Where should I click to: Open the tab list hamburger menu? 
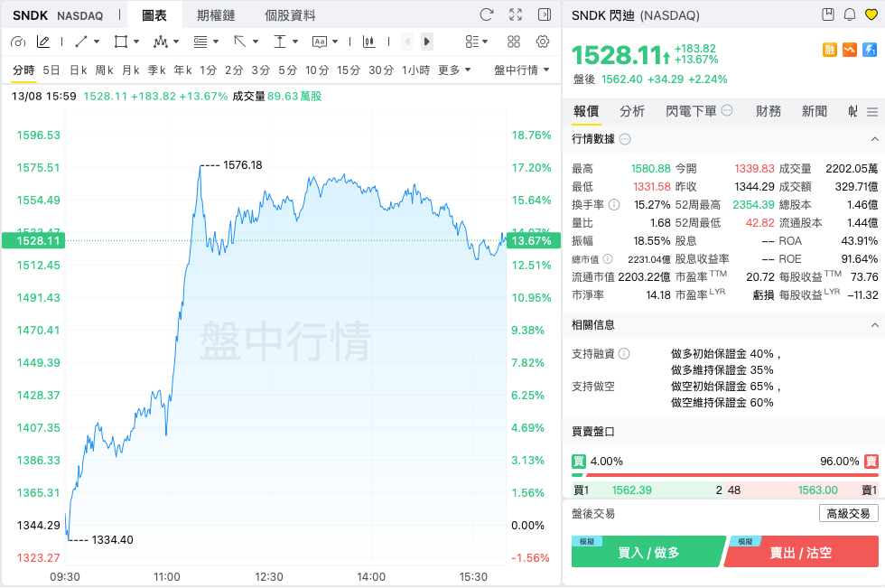(x=872, y=112)
